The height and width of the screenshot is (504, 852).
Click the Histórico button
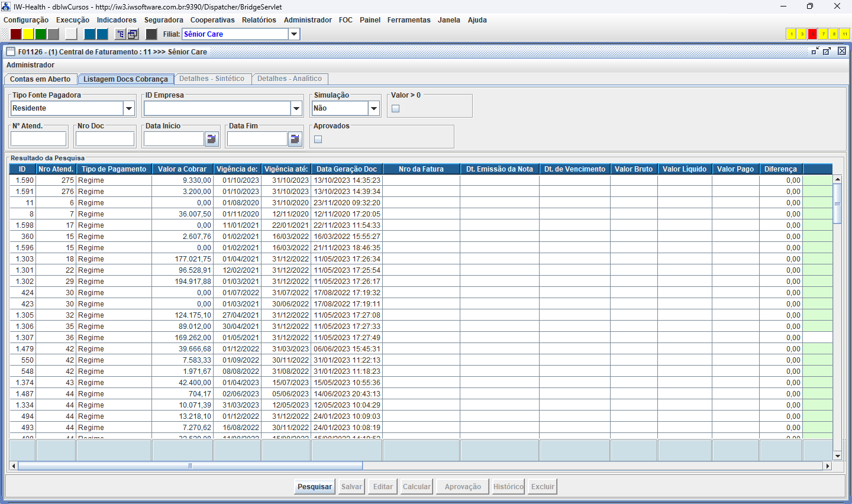[508, 487]
